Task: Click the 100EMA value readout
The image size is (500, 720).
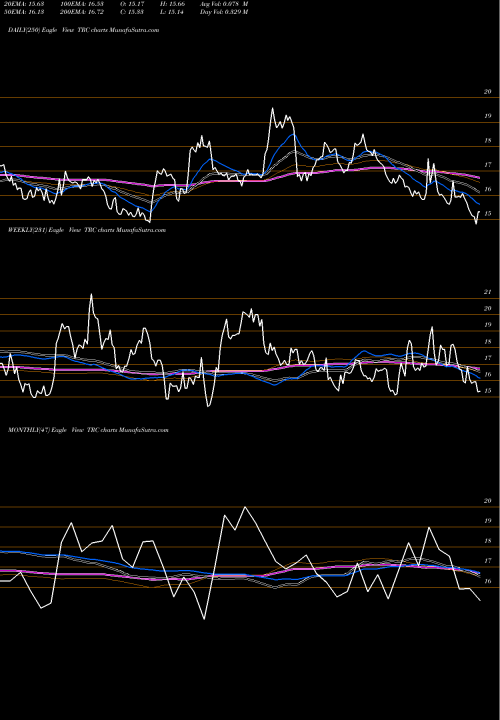Action: (82, 4)
